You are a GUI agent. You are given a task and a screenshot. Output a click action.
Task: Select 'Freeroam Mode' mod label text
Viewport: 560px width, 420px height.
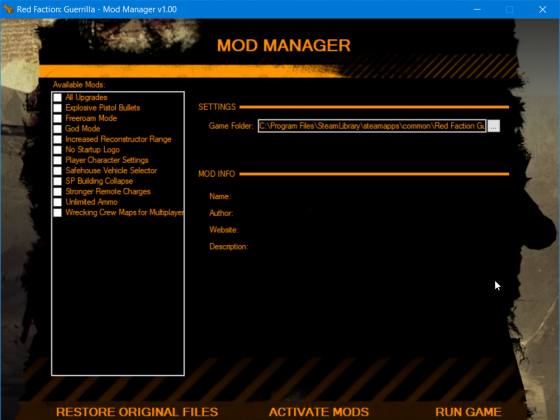click(91, 118)
